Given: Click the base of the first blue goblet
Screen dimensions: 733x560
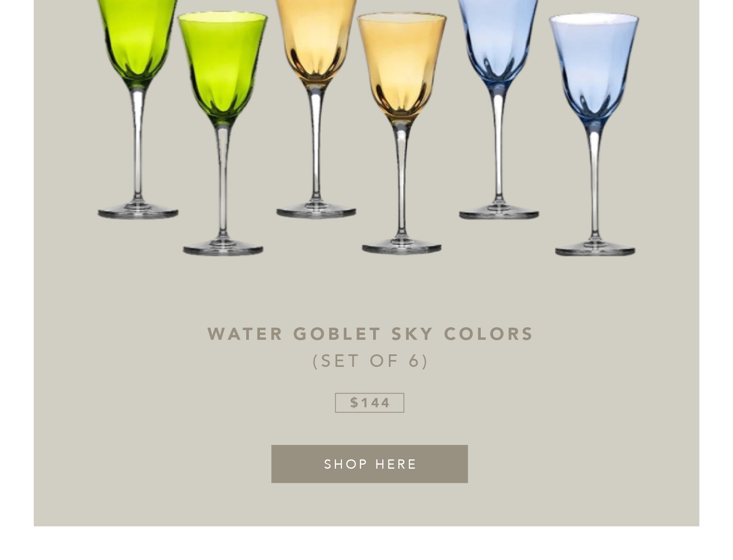Looking at the screenshot, I should click(499, 212).
